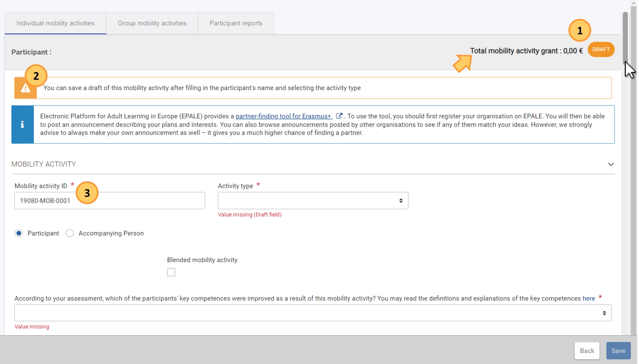Viewport: 639px width, 364px height.
Task: Tick the Blended mobility activity checkbox
Action: pos(171,272)
